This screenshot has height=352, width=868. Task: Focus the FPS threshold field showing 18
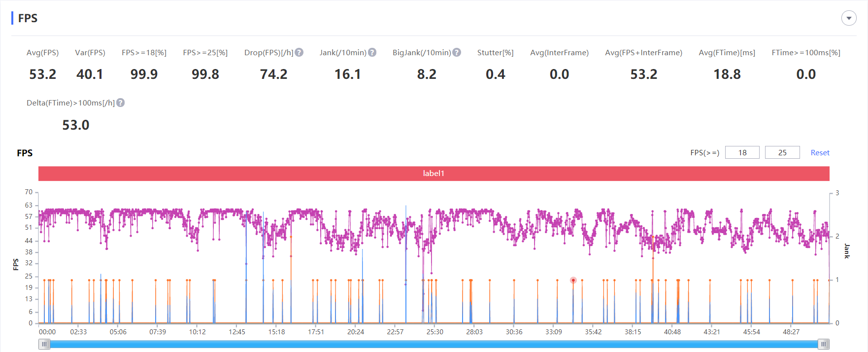(x=742, y=153)
